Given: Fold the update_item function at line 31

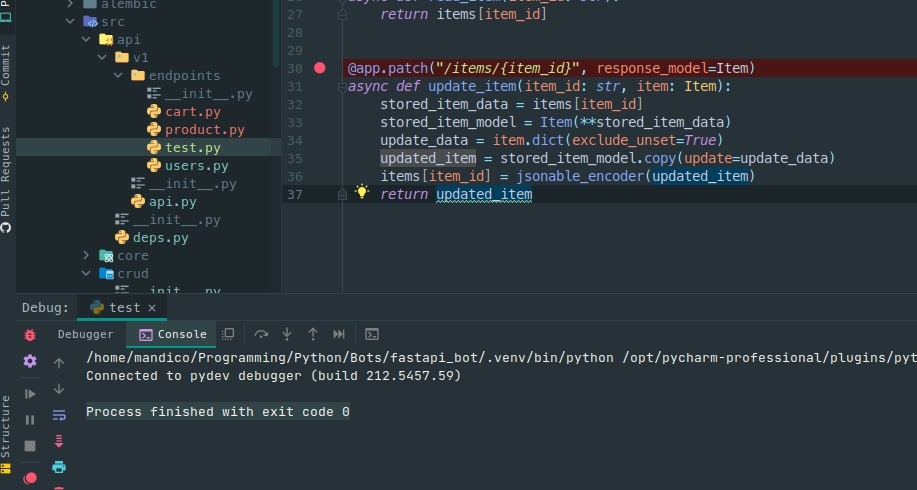Looking at the screenshot, I should click(x=342, y=87).
